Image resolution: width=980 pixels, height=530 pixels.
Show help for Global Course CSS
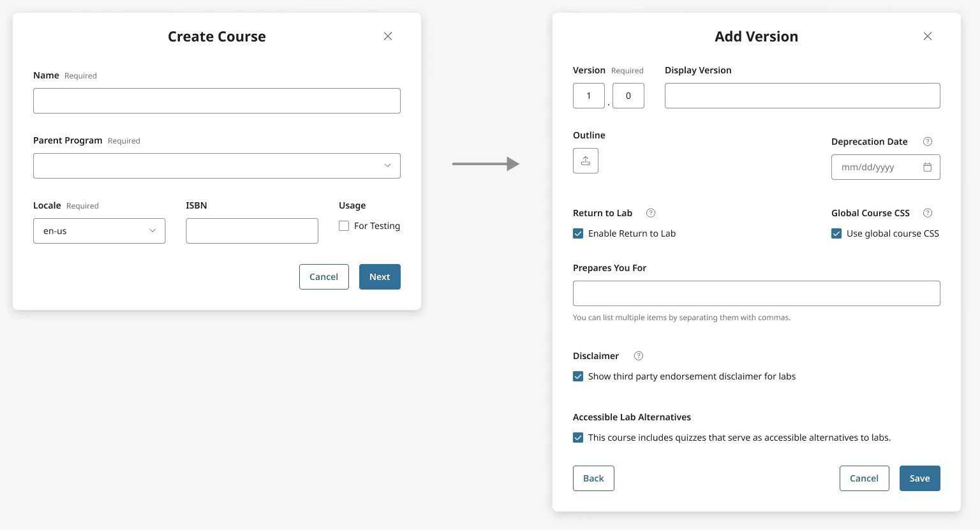click(x=928, y=213)
